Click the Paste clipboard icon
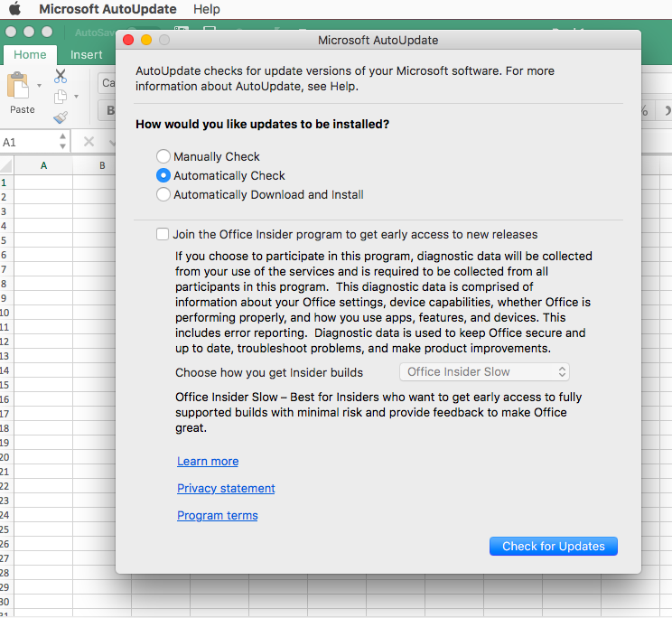Screen dimensions: 672x618 coord(20,87)
